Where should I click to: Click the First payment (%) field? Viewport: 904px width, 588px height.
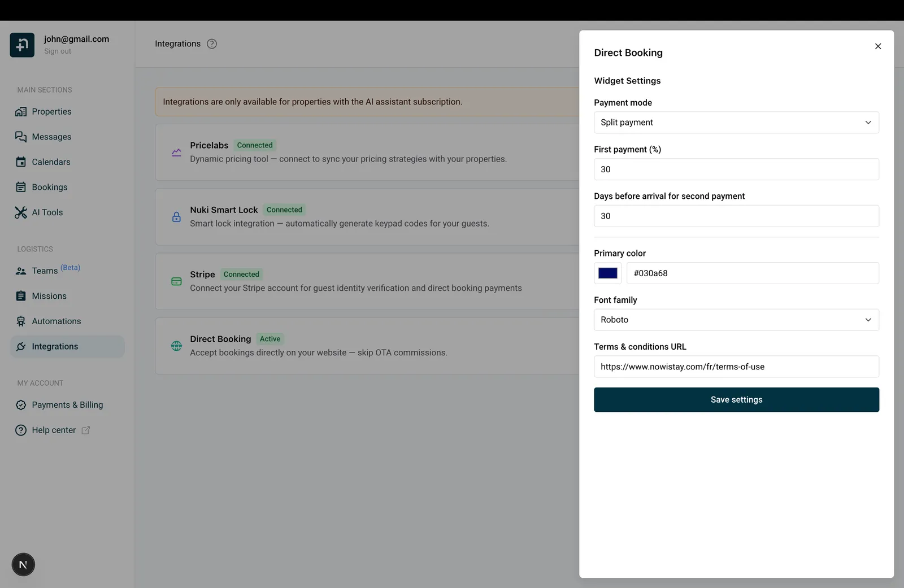pos(736,169)
